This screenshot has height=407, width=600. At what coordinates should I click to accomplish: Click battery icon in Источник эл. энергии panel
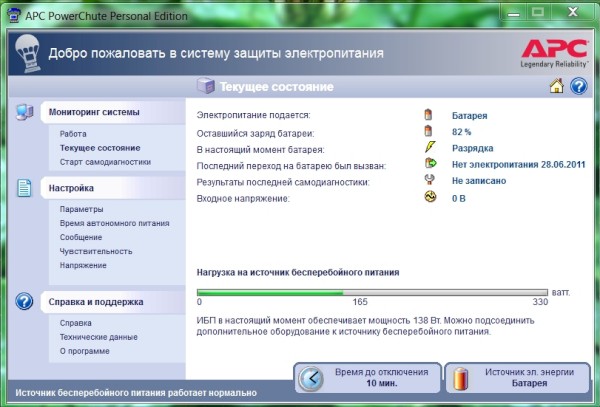[461, 379]
